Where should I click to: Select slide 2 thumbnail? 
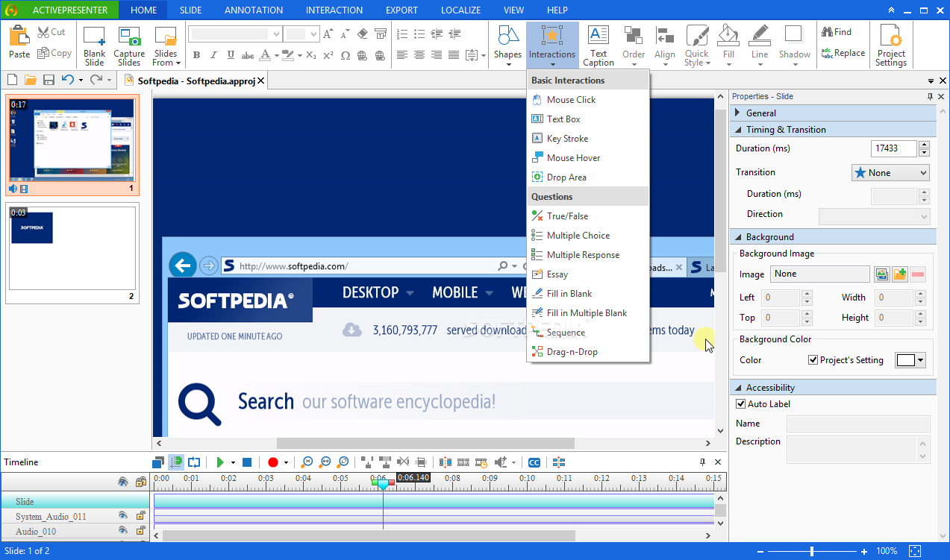[x=72, y=254]
